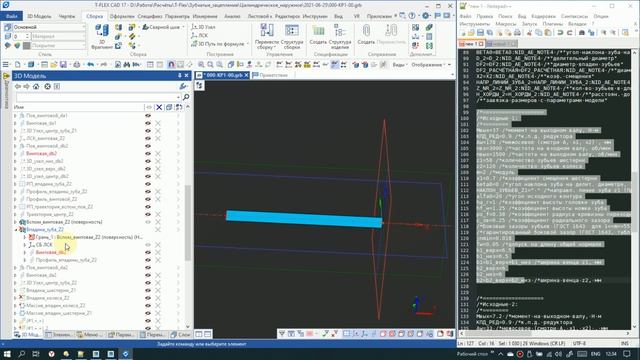640x360 pixels.
Task: Open the Основной style dropdown
Action: [84, 27]
